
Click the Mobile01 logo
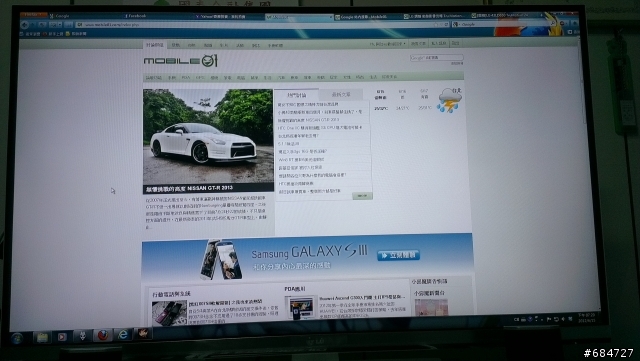coord(180,61)
